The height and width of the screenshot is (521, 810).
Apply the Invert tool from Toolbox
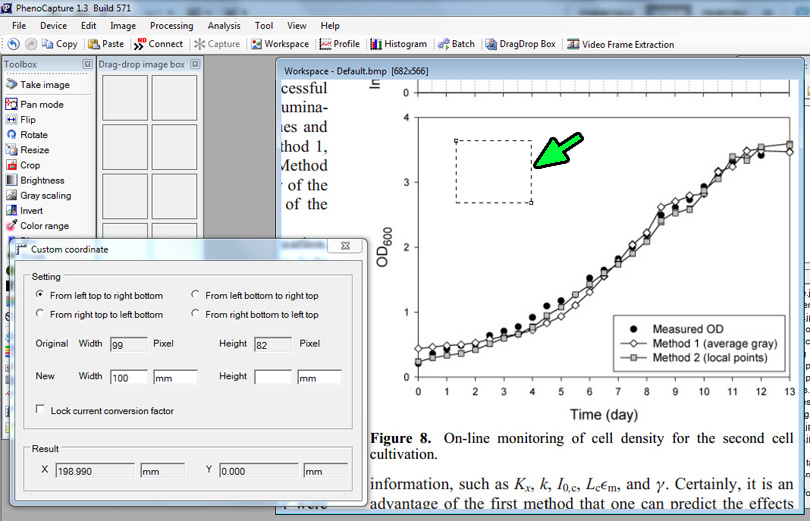(31, 210)
